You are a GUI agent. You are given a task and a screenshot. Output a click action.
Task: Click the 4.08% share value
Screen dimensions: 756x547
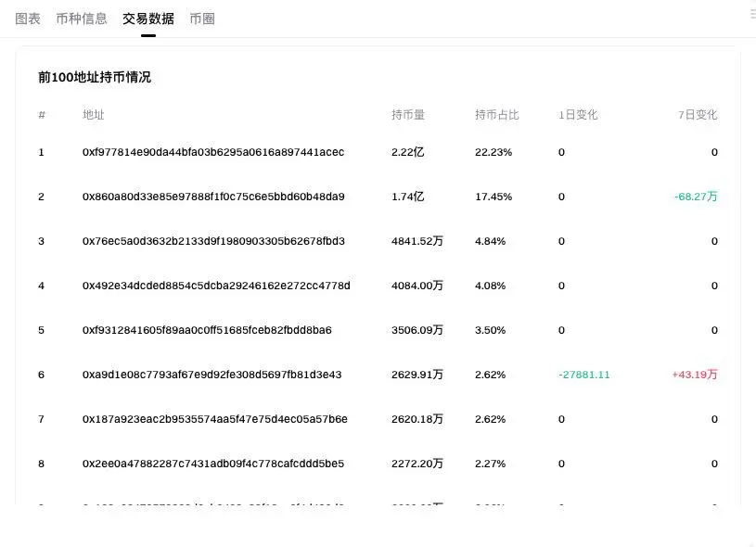[x=491, y=286]
